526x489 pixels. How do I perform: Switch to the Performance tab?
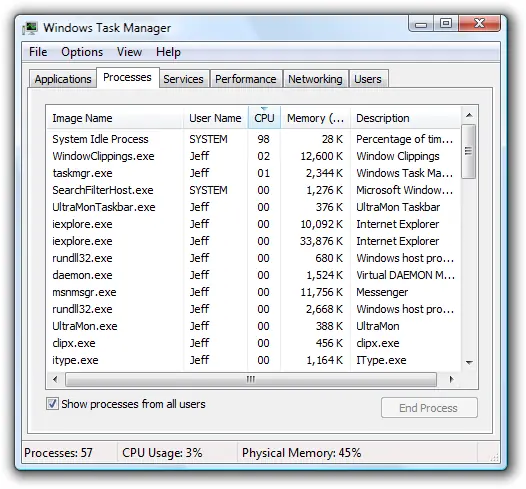[246, 79]
